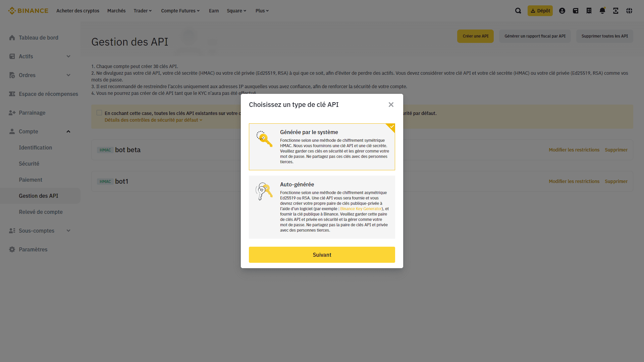Click the Espace de récompenses ticket icon
Screen dimensions: 644x362
coord(12,94)
